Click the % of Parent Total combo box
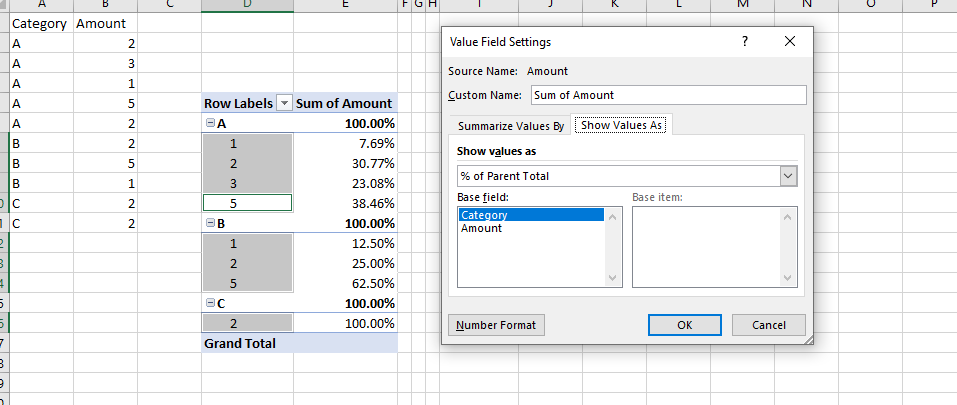957x405 pixels. (x=627, y=176)
